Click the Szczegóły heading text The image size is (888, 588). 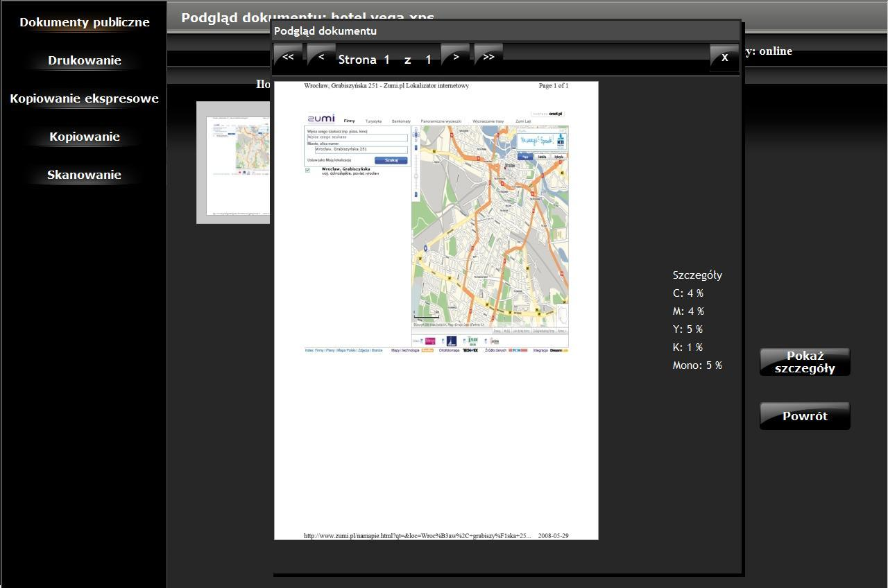pyautogui.click(x=697, y=275)
